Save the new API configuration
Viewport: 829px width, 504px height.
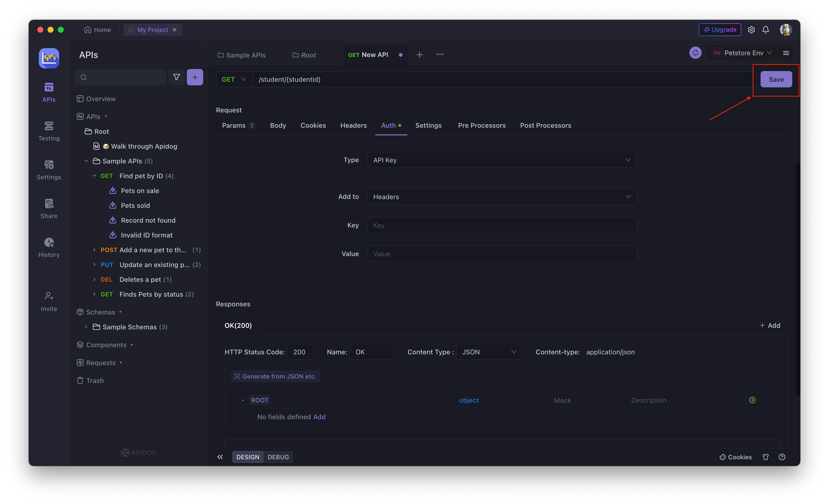point(776,79)
